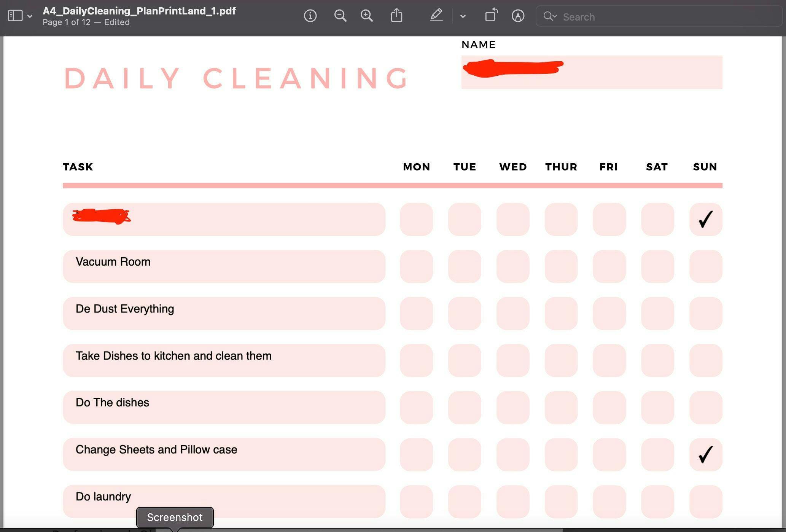The width and height of the screenshot is (786, 532).
Task: Click the Rotate page icon
Action: [x=491, y=16]
